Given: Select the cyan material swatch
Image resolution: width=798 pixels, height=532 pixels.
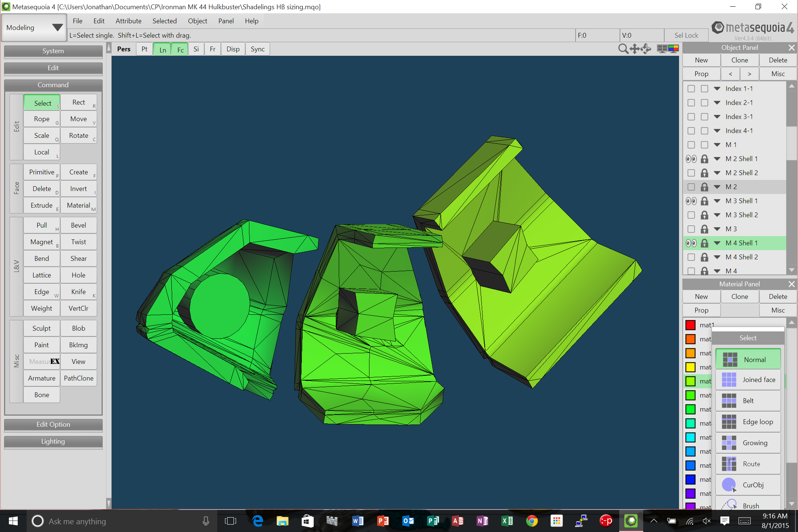Looking at the screenshot, I should pyautogui.click(x=690, y=437).
